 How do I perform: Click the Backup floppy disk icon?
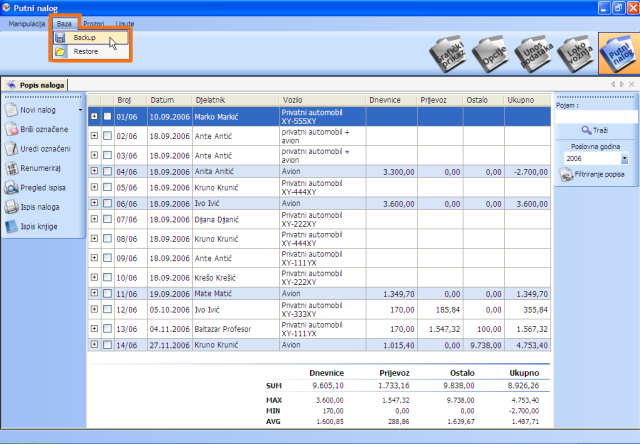click(x=60, y=38)
